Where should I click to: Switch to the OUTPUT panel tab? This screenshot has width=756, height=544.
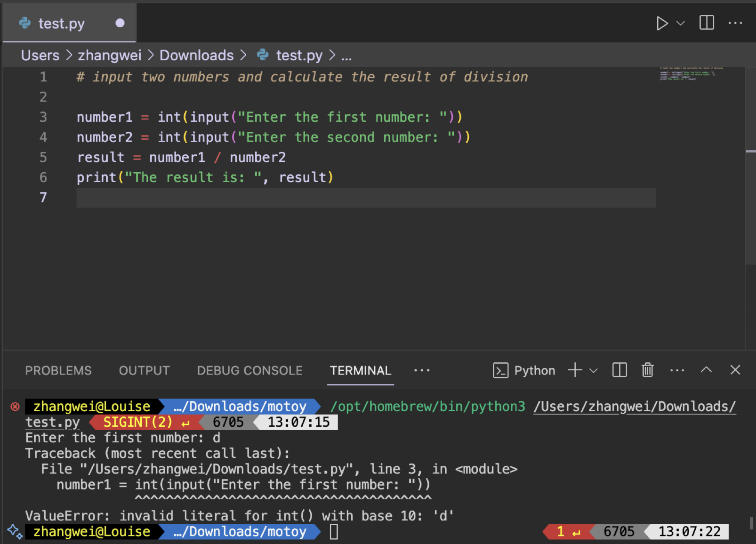(x=144, y=370)
